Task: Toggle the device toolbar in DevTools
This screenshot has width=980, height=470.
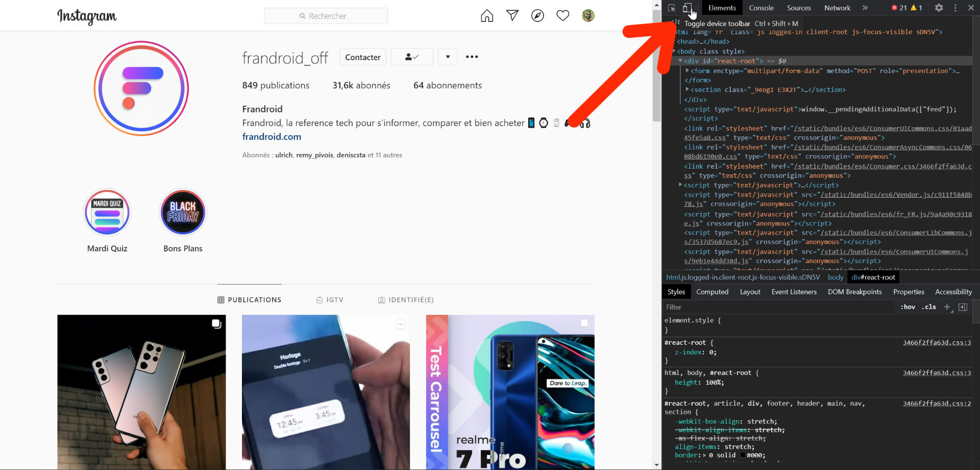Action: point(687,8)
